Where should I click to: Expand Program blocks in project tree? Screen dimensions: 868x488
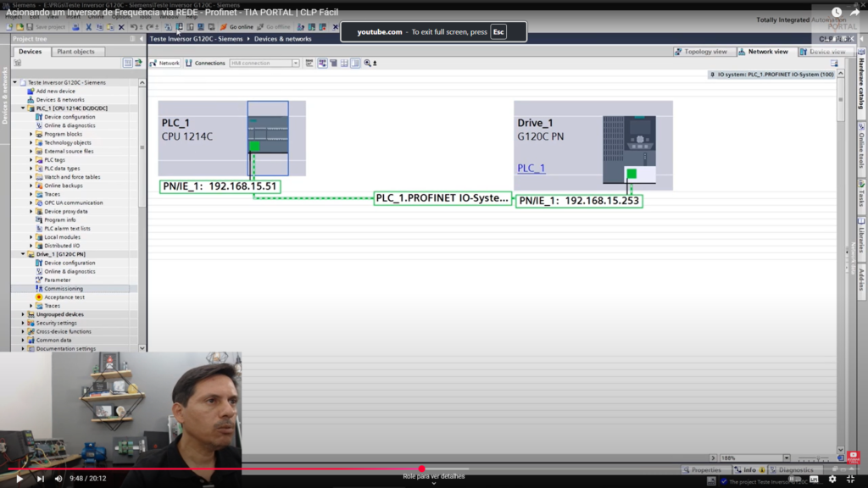coord(31,134)
